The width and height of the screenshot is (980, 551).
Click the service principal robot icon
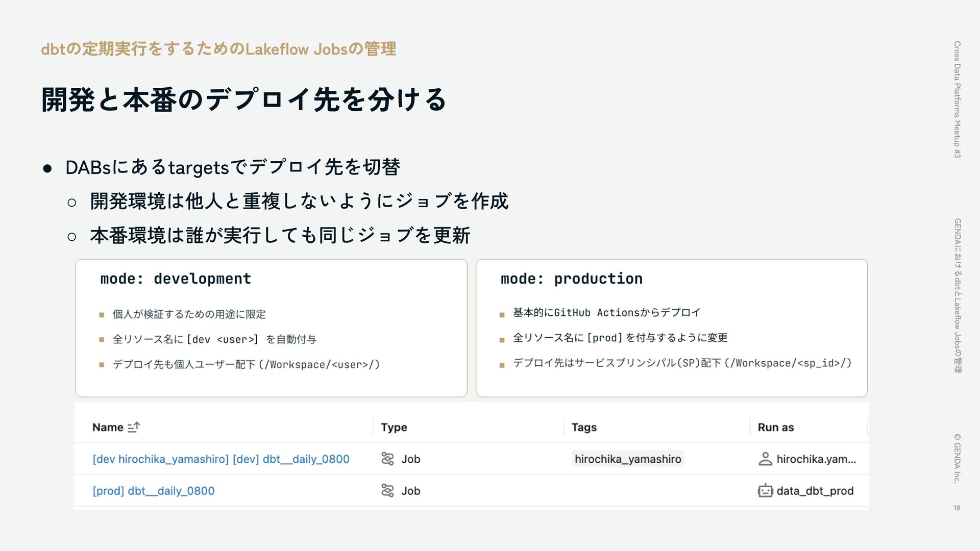(x=765, y=491)
